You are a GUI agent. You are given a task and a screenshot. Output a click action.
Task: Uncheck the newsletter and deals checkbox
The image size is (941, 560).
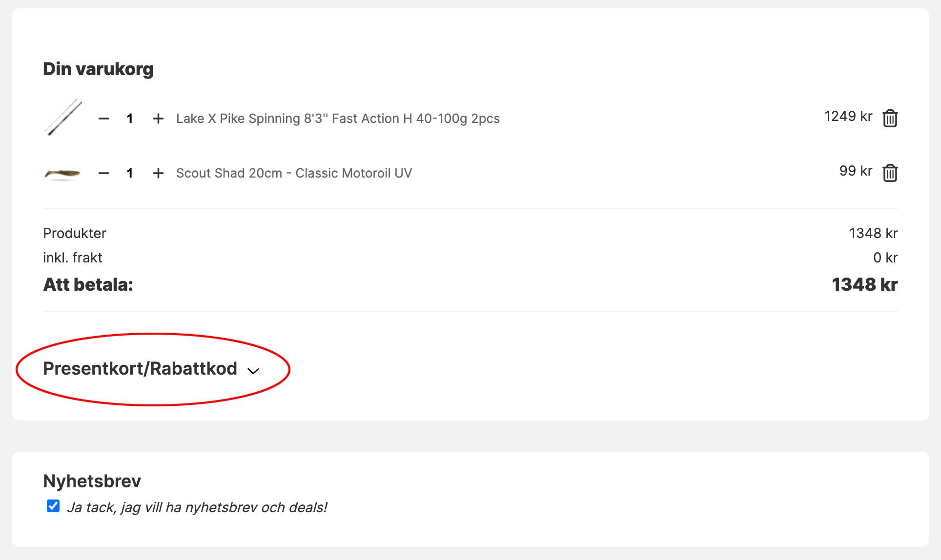coord(53,506)
